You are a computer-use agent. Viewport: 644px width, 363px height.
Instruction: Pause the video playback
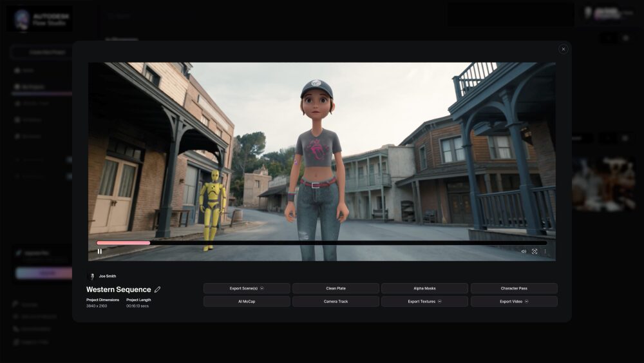99,251
